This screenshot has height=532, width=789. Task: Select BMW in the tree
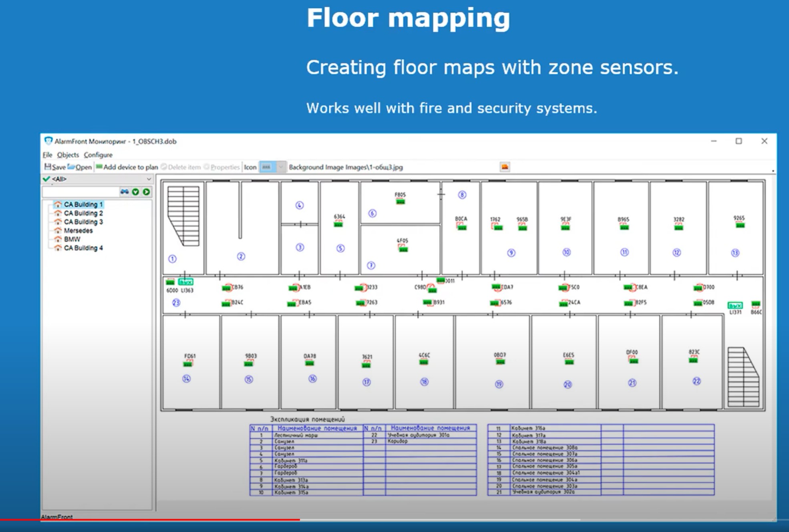click(72, 239)
